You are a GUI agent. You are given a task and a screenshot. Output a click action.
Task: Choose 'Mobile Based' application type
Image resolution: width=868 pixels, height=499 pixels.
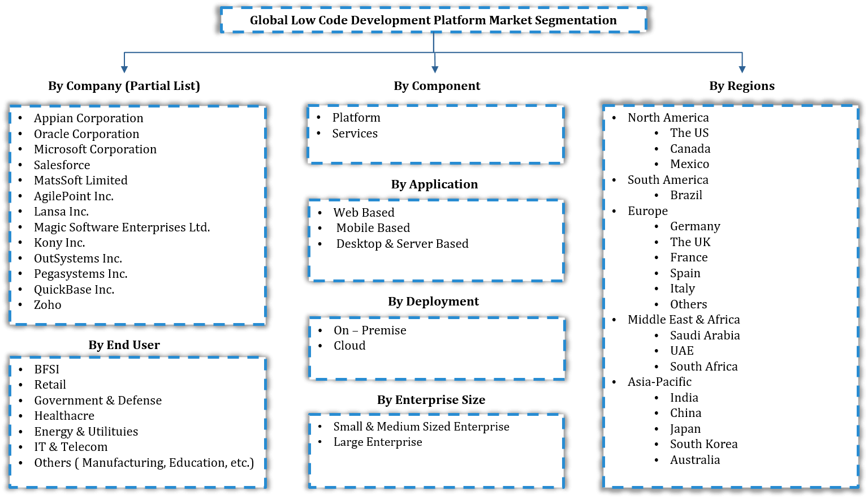tap(373, 228)
